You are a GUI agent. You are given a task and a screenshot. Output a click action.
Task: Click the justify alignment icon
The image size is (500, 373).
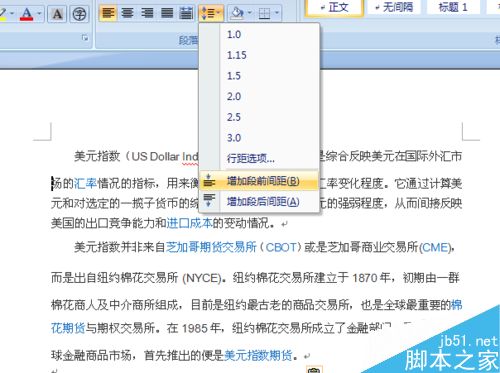pos(167,13)
